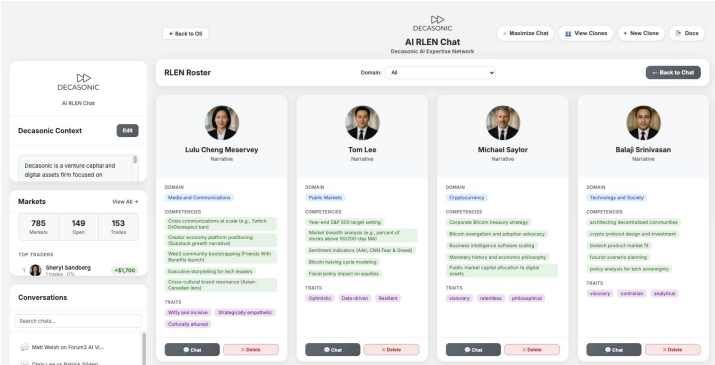Click View All markets link
Image resolution: width=715 pixels, height=365 pixels.
(125, 202)
